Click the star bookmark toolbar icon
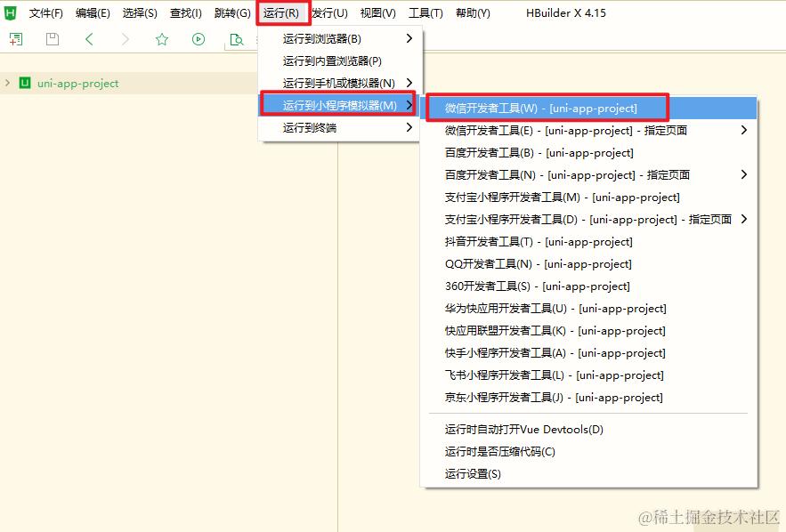Screen dimensions: 786x532 click(162, 39)
